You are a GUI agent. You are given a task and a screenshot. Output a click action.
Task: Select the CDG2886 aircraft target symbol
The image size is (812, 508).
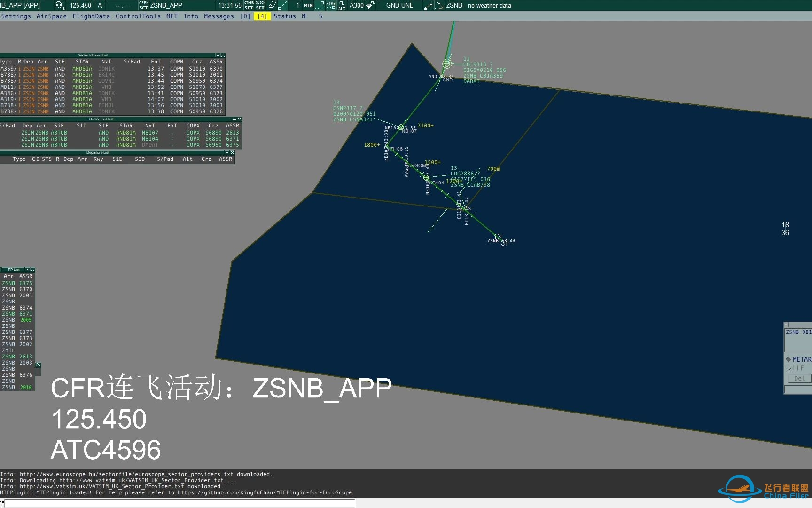click(426, 178)
